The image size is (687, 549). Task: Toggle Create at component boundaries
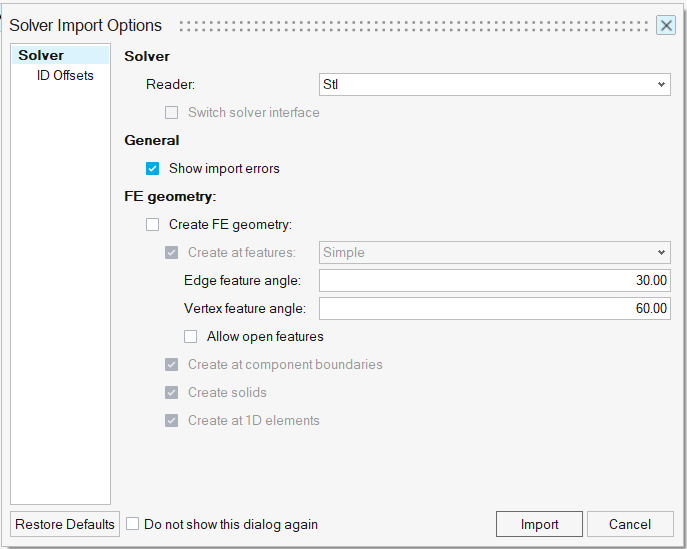pos(171,365)
